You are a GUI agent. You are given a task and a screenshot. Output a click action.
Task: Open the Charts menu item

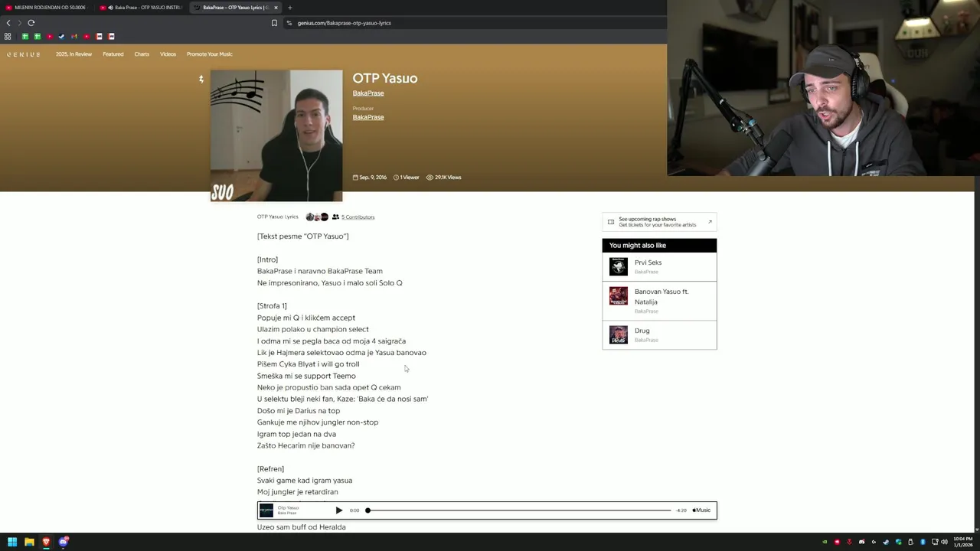[142, 54]
